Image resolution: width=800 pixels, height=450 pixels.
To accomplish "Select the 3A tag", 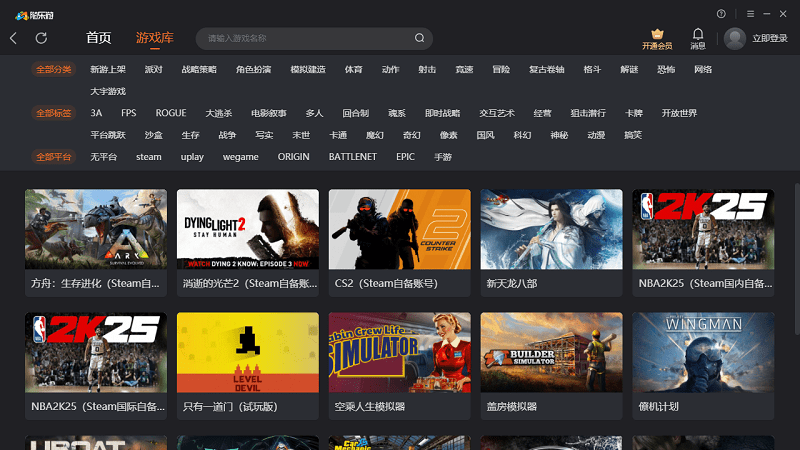I will coord(96,113).
